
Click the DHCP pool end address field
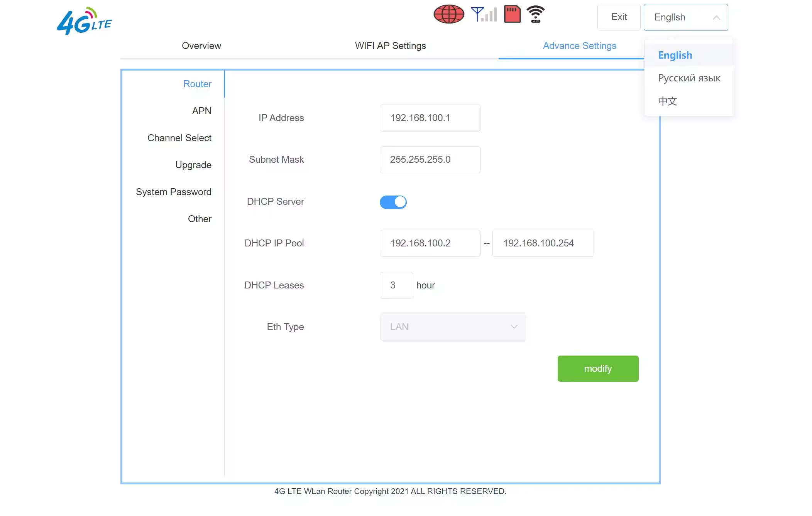coord(543,243)
